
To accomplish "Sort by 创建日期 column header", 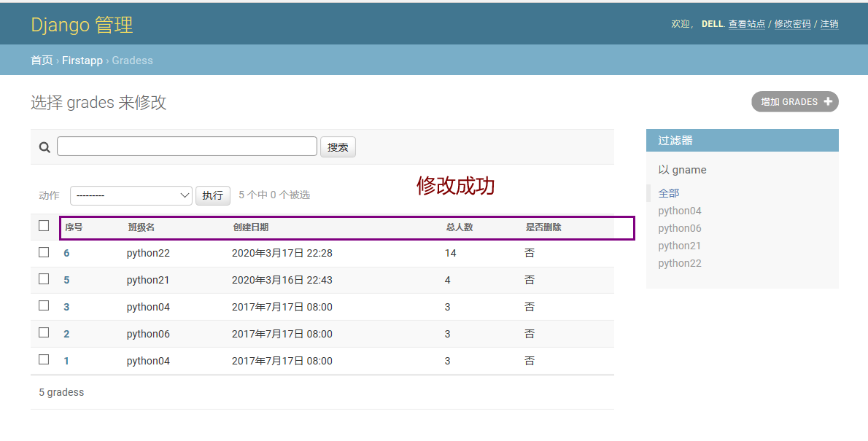I will coord(251,227).
